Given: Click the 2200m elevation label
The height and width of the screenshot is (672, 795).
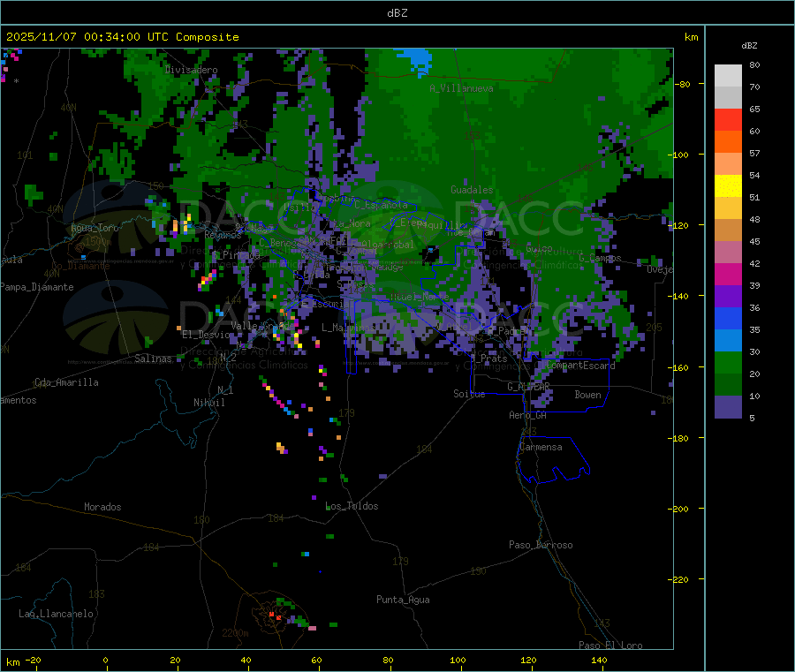Looking at the screenshot, I should (x=235, y=633).
